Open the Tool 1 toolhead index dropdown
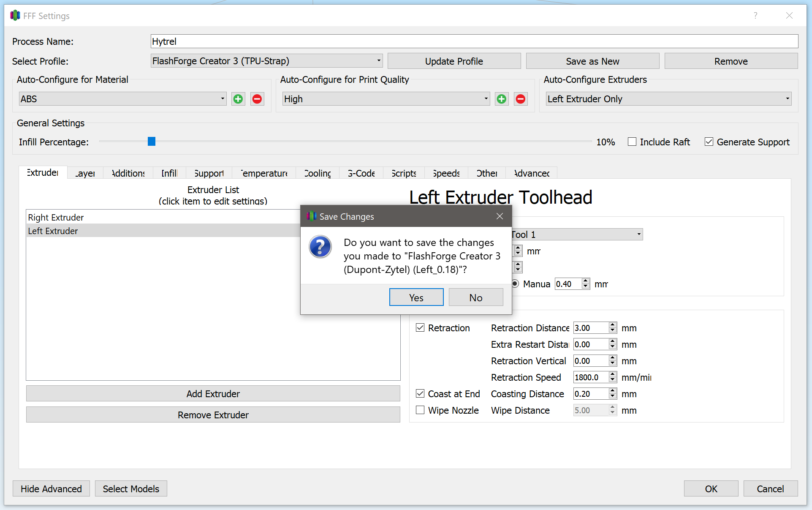 point(577,235)
